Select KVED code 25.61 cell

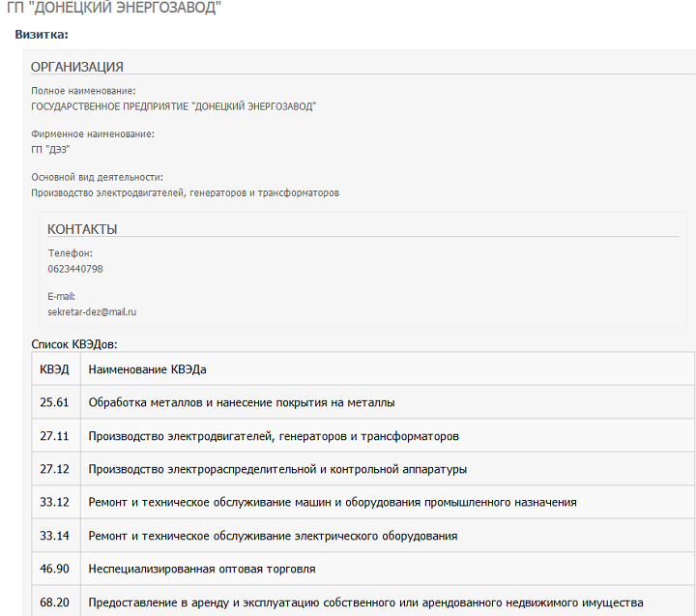(56, 402)
